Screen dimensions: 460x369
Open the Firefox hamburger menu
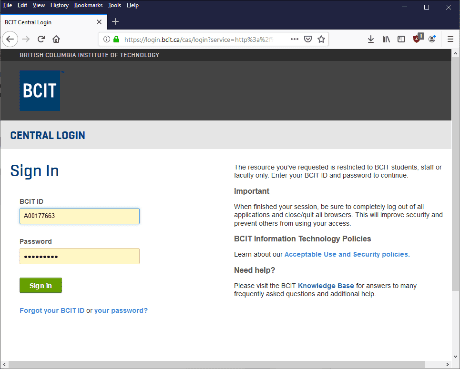pos(450,39)
